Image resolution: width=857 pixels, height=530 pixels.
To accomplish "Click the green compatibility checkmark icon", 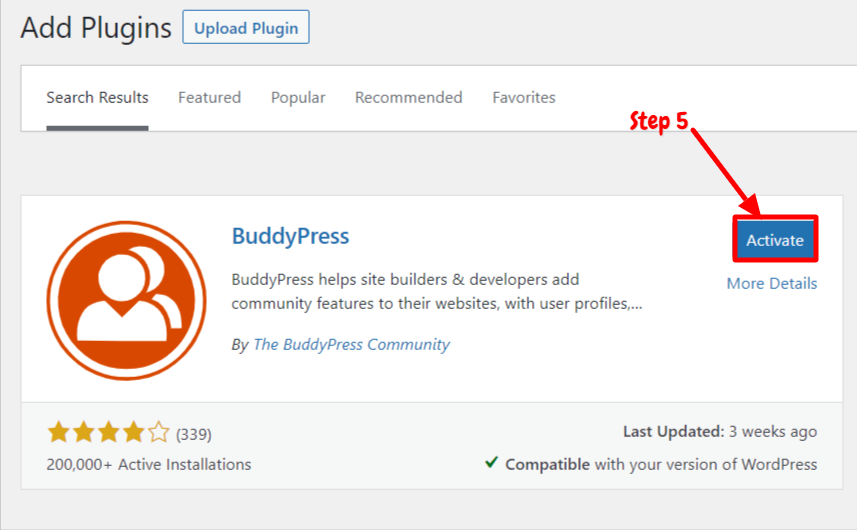I will (491, 463).
